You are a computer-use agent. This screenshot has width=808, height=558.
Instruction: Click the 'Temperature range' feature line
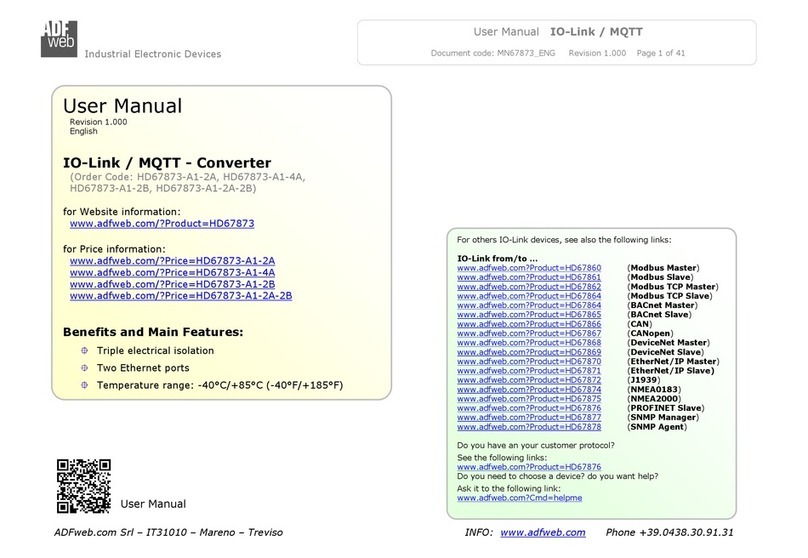click(220, 385)
